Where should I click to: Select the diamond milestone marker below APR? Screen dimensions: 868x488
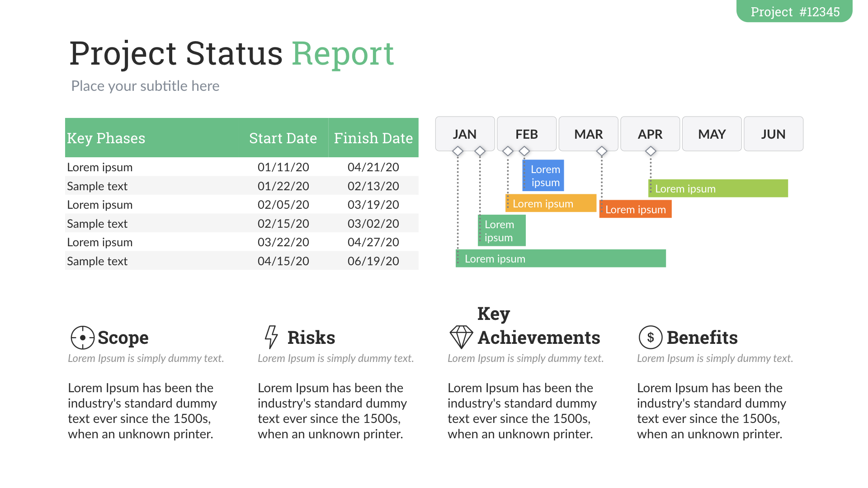(x=651, y=151)
